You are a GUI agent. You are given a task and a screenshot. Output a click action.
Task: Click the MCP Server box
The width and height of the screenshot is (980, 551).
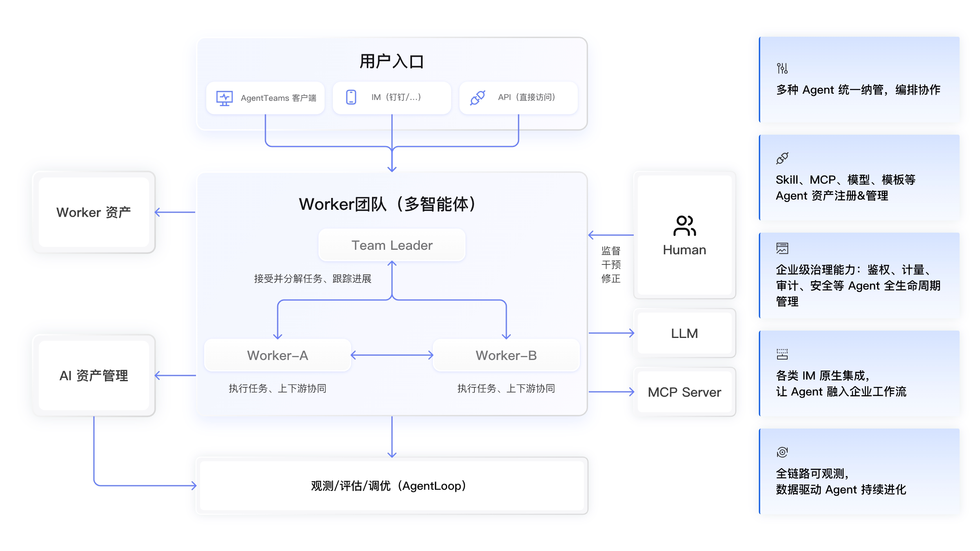pyautogui.click(x=685, y=392)
